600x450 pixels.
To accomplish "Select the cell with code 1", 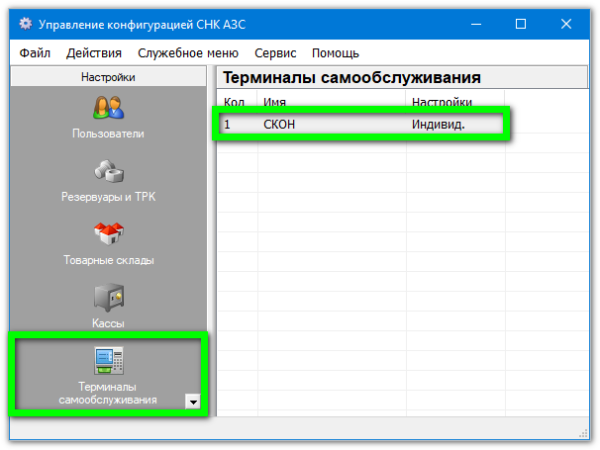I will pos(228,125).
